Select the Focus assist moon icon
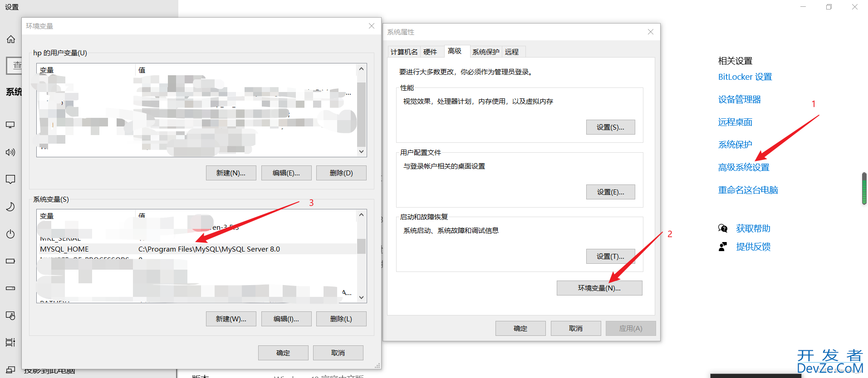 tap(10, 207)
